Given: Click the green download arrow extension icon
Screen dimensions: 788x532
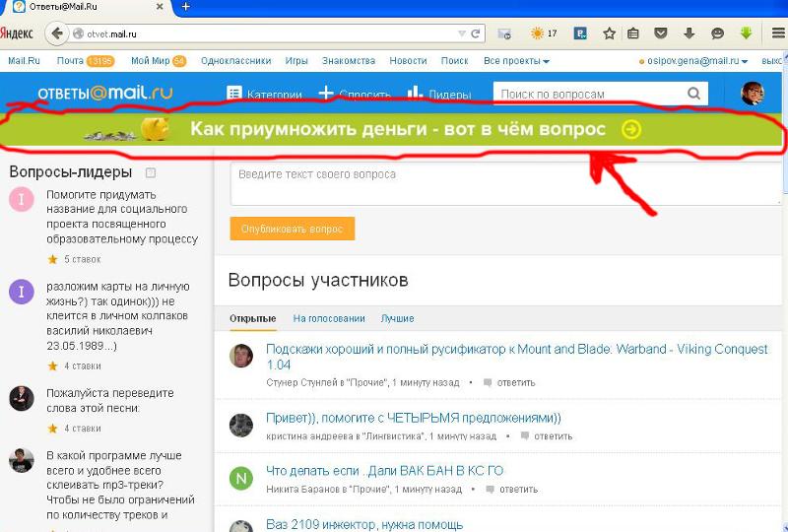Looking at the screenshot, I should [746, 33].
